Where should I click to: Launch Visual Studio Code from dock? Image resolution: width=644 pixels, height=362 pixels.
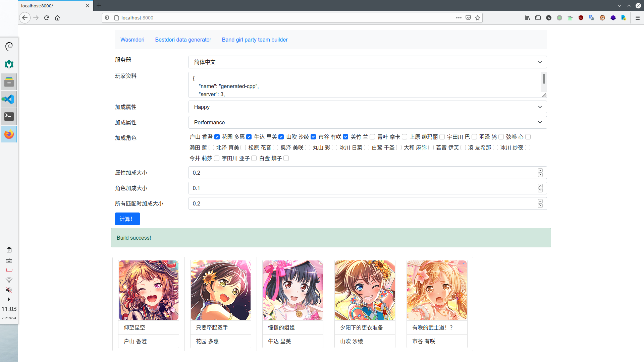[x=9, y=99]
